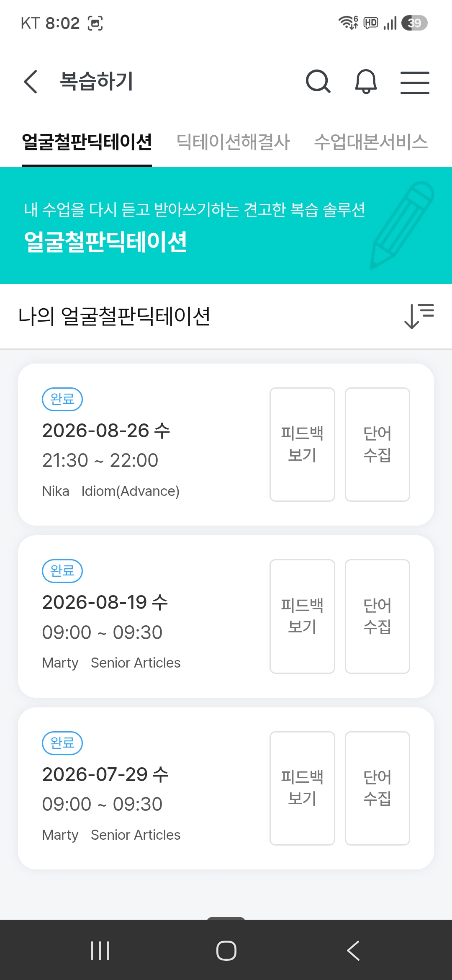452x980 pixels.
Task: Open the search magnifier icon
Action: point(318,81)
